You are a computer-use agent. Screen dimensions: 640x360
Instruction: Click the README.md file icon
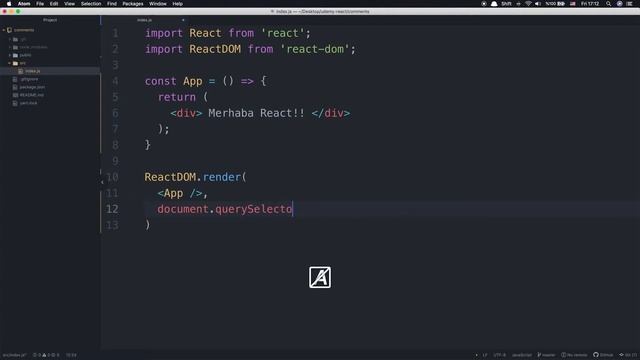[15, 95]
